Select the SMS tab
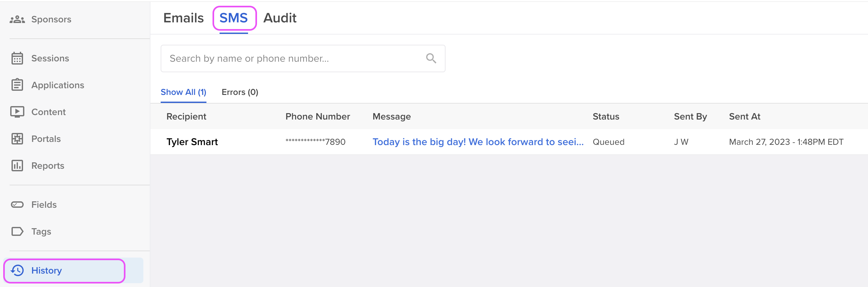 (x=234, y=18)
